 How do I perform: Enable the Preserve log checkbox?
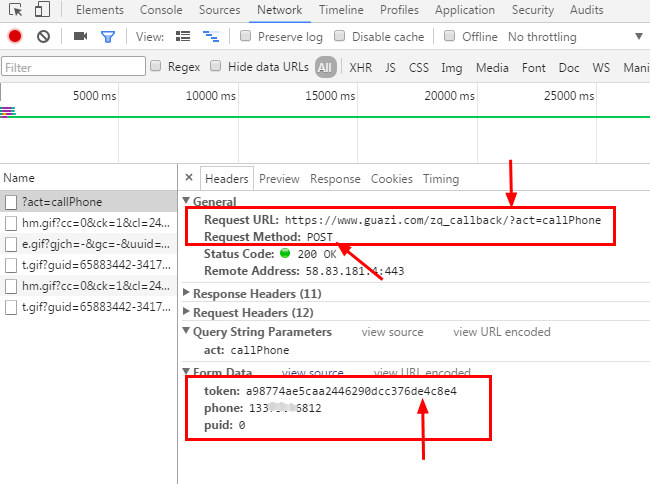(x=246, y=37)
